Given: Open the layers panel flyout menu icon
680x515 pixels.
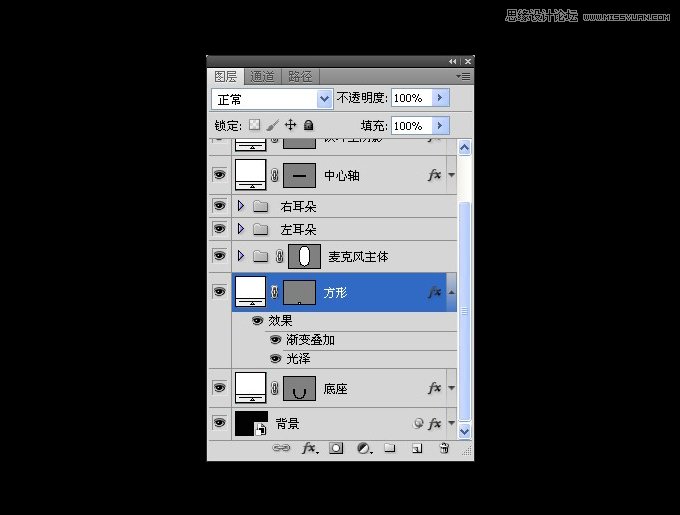Looking at the screenshot, I should pos(464,77).
